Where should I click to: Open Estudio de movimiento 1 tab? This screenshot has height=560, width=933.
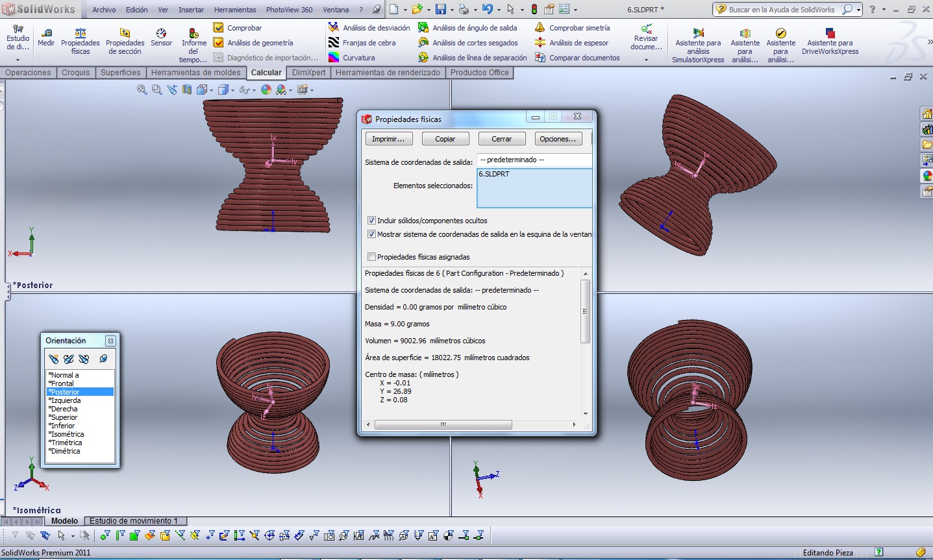pyautogui.click(x=134, y=521)
